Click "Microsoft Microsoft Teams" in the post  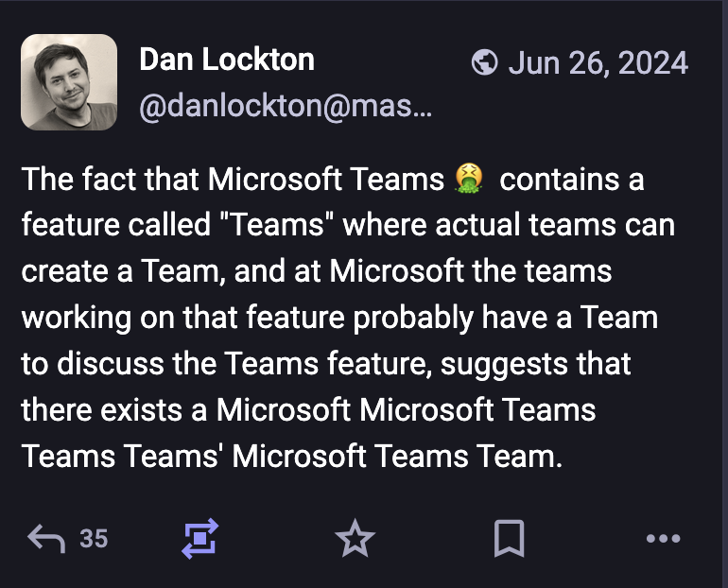406,410
